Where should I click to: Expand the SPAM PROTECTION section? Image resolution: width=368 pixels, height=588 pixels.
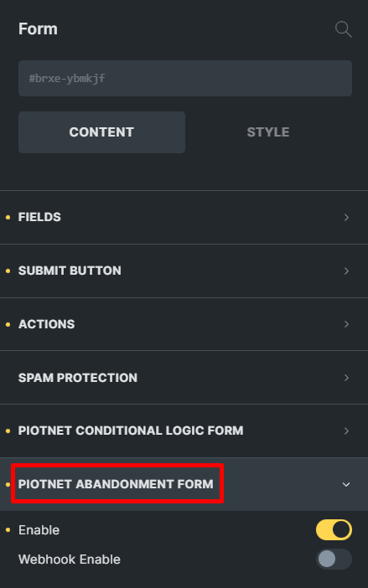click(x=184, y=378)
